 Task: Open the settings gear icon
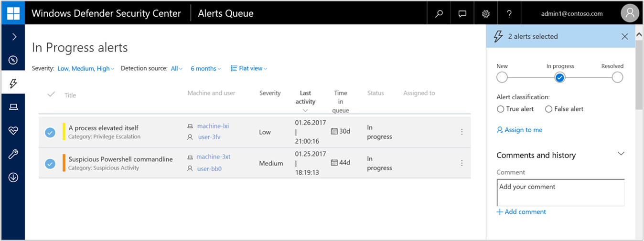click(x=486, y=14)
